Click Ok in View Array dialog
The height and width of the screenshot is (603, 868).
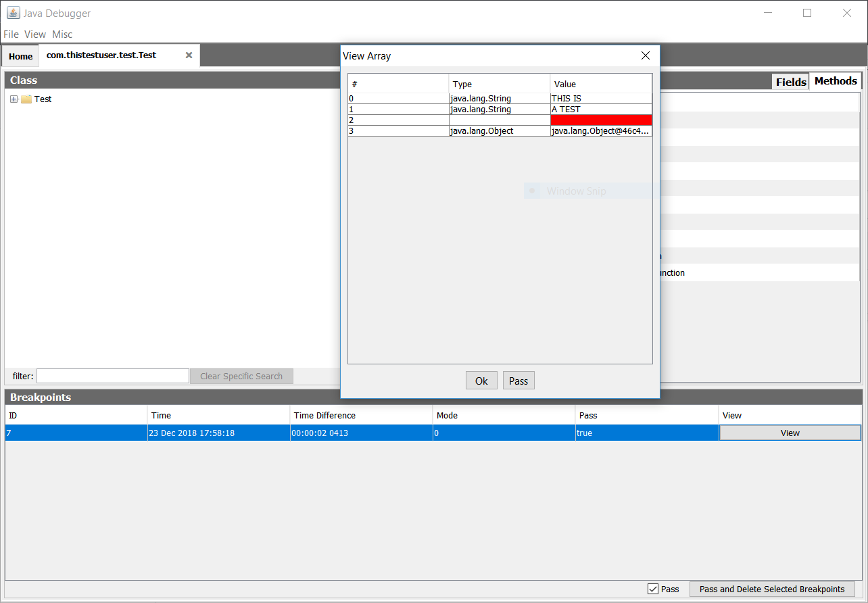[x=481, y=381]
